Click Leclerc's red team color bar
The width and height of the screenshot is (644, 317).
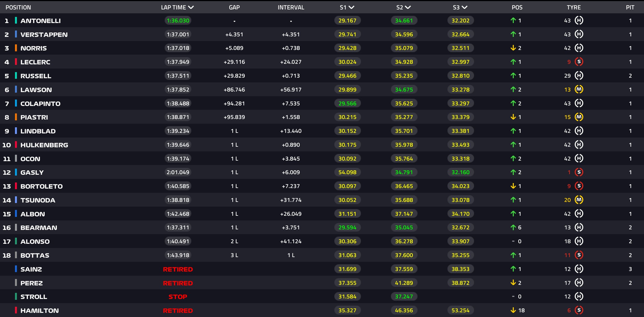[x=16, y=62]
